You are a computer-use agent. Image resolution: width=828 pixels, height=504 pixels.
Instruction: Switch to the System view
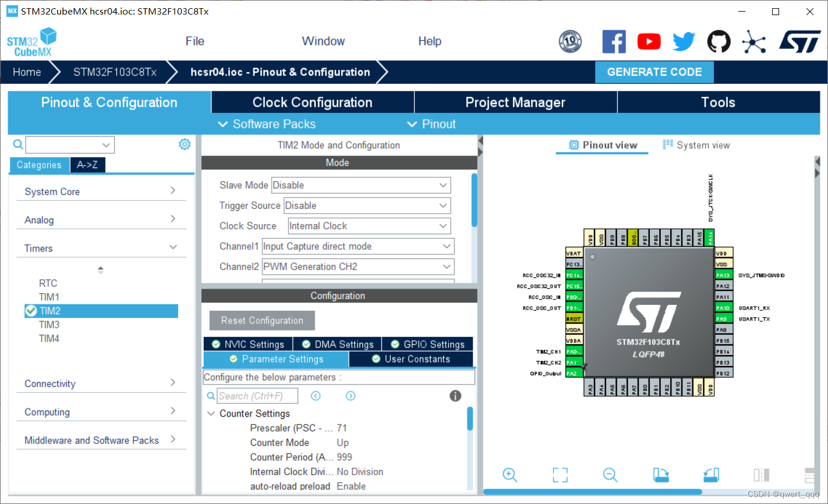click(696, 145)
